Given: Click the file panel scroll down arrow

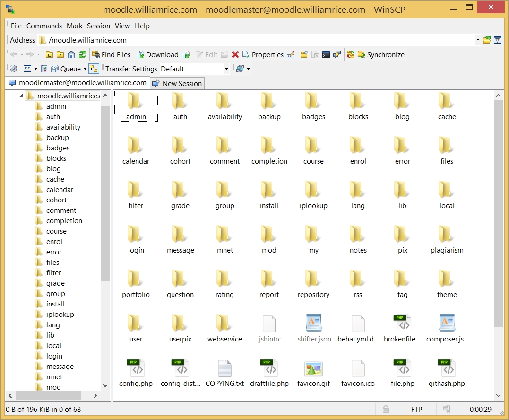Looking at the screenshot, I should point(498,395).
